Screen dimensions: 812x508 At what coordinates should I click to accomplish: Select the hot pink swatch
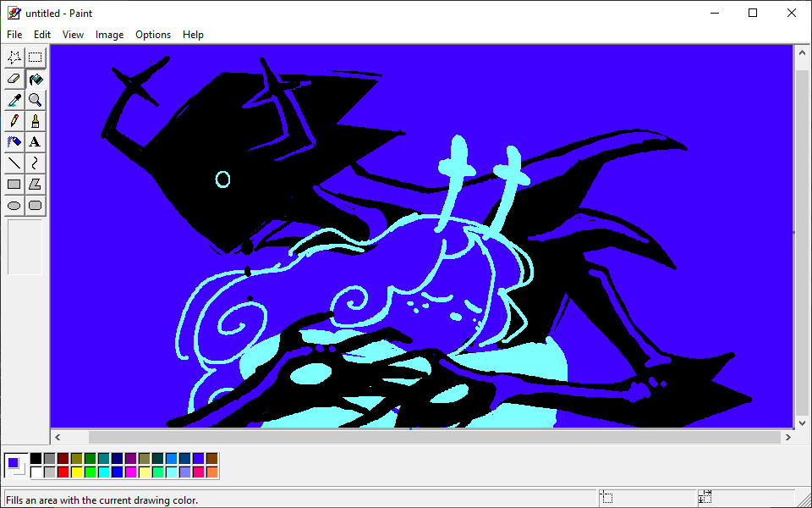pos(199,472)
